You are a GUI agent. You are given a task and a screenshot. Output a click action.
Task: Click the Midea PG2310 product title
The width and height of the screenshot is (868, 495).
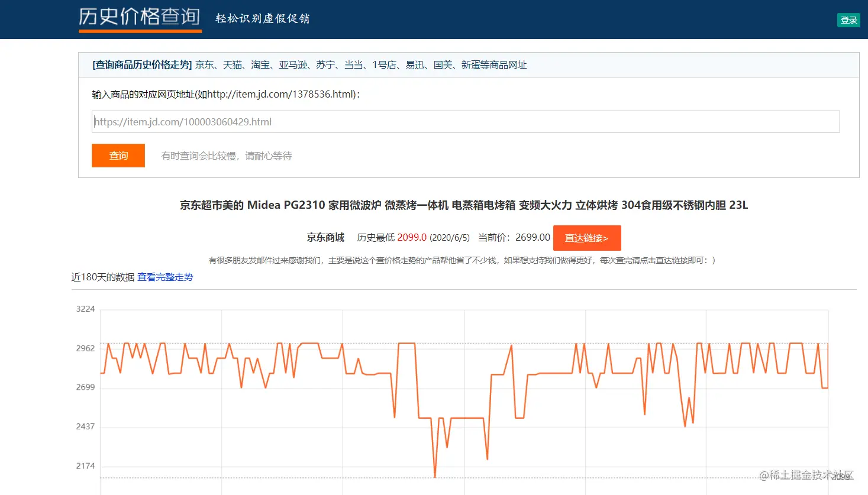coord(464,205)
